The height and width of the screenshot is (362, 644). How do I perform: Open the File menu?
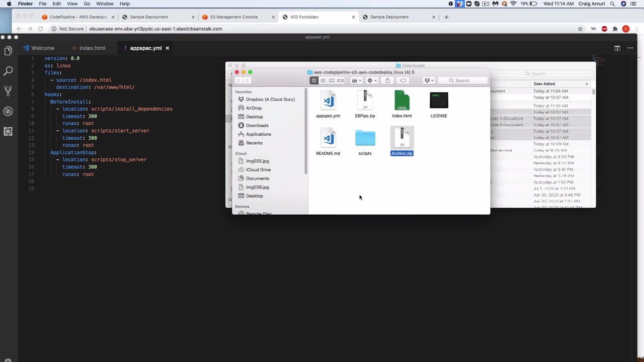click(x=43, y=4)
